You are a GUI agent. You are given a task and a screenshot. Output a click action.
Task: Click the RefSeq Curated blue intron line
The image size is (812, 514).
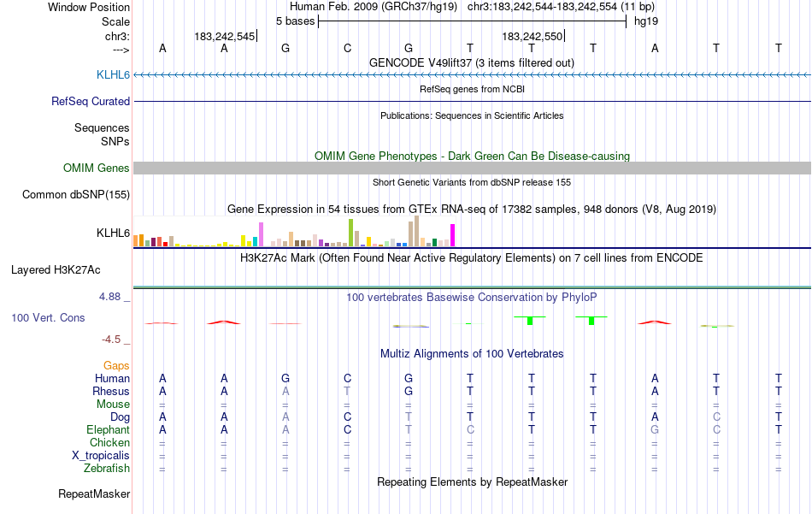472,101
